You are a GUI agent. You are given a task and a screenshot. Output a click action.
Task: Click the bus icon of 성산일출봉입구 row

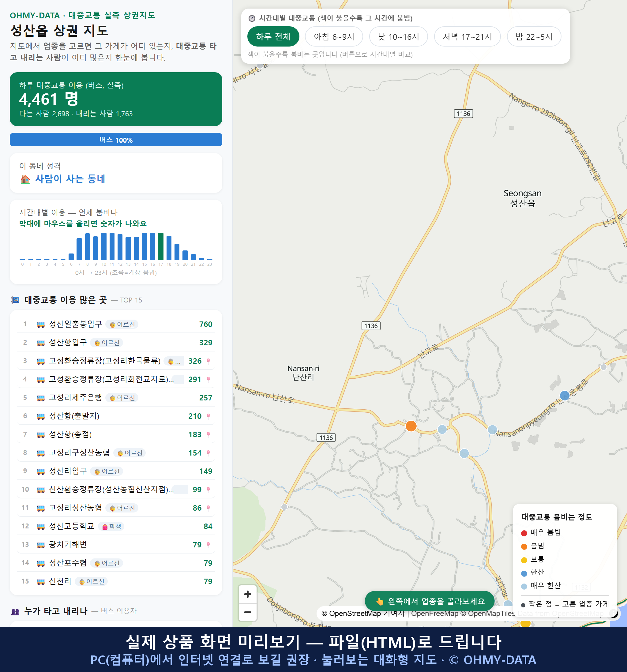pos(40,325)
